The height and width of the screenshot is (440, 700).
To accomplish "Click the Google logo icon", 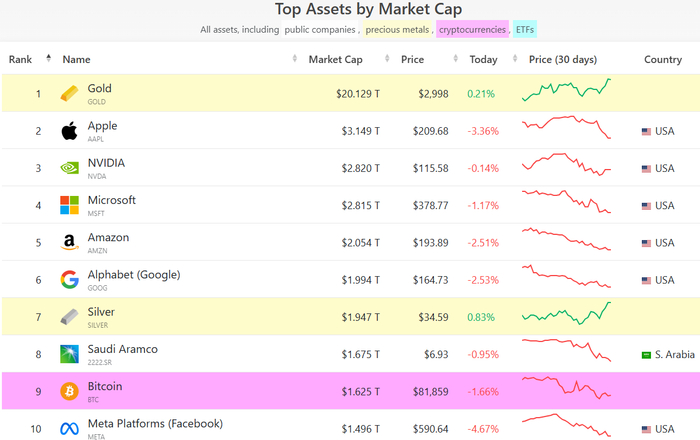I will click(69, 280).
